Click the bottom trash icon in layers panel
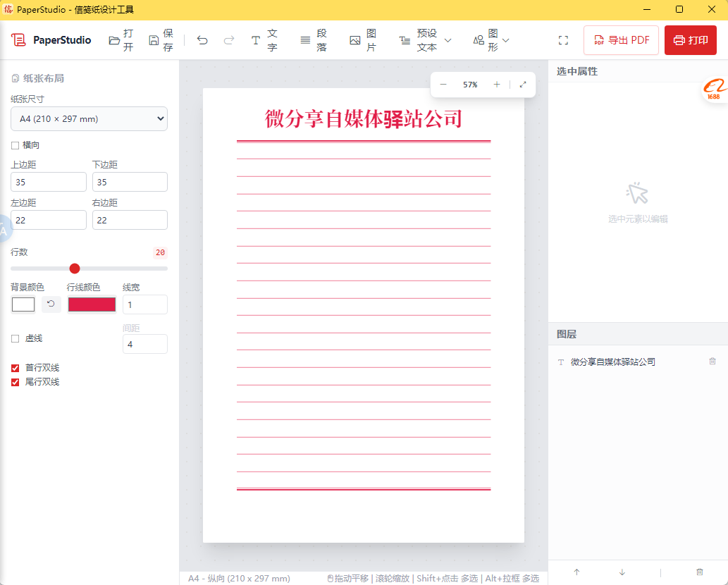 coord(700,572)
